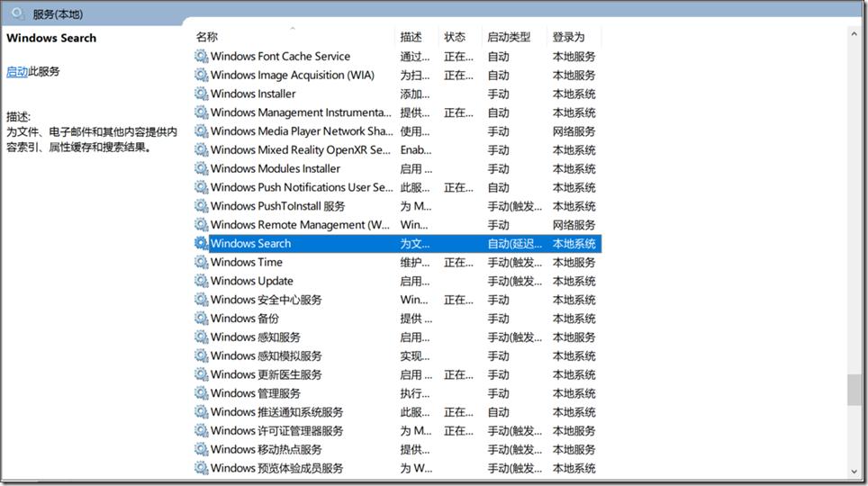Click the gear icon for Windows 感知服务
The width and height of the screenshot is (868, 486).
click(201, 337)
